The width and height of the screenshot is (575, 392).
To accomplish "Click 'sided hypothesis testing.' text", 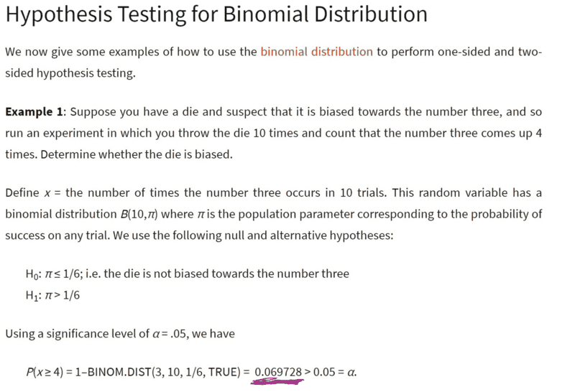I will pos(70,73).
